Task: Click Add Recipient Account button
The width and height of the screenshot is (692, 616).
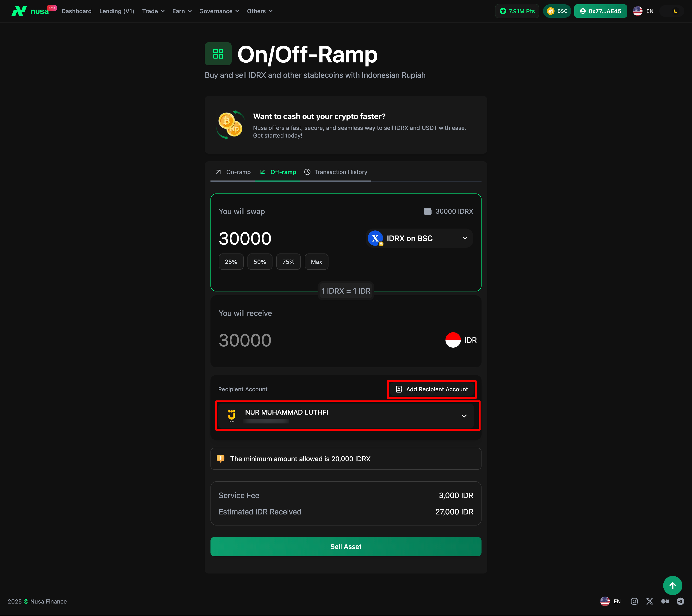Action: (x=432, y=389)
